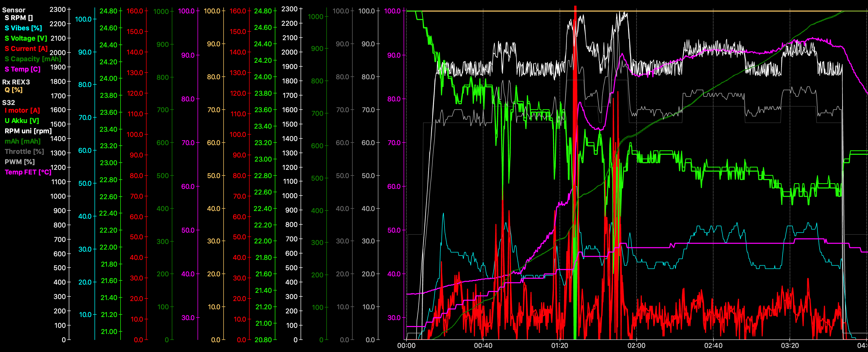The image size is (868, 352).
Task: Click the S32 group header
Action: (x=8, y=103)
